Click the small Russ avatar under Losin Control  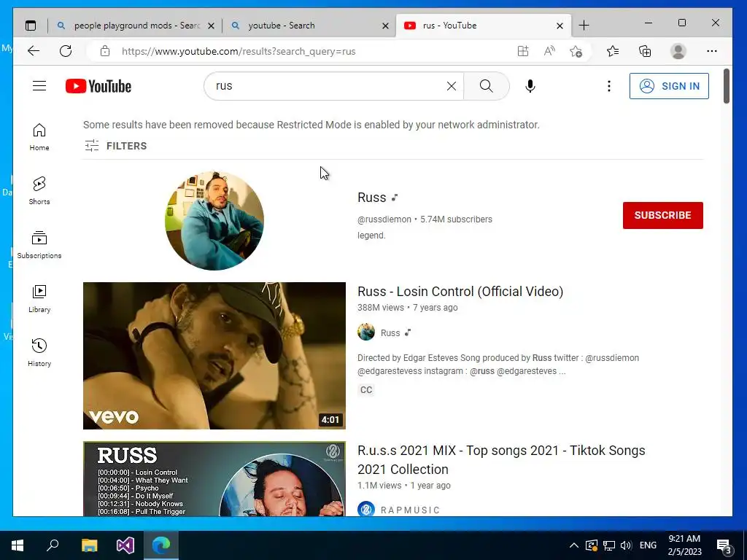click(x=366, y=332)
